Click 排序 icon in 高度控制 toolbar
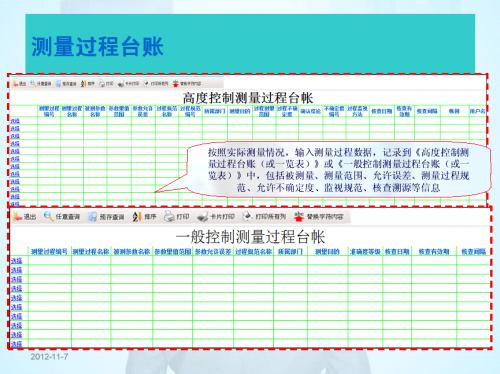The image size is (500, 374). (84, 84)
